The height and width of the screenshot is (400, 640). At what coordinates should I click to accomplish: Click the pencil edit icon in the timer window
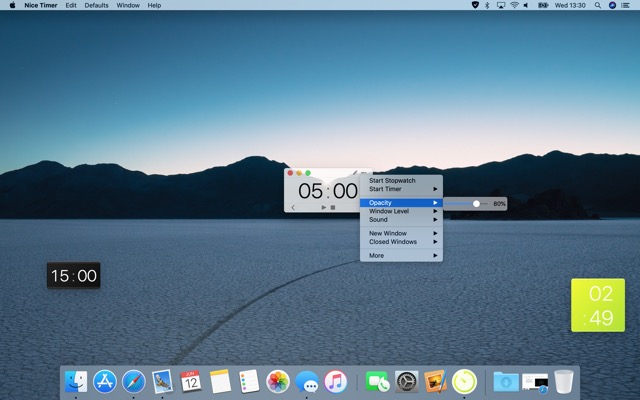(355, 173)
